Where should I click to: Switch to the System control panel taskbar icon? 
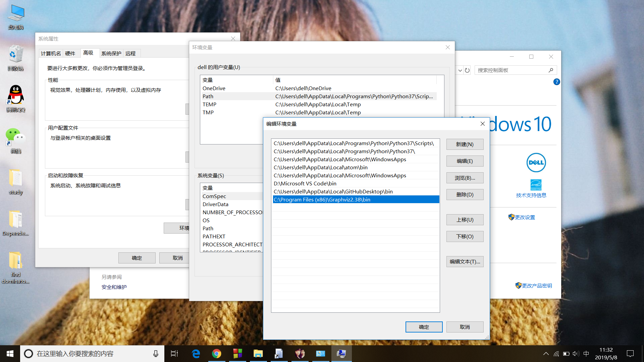tap(341, 354)
